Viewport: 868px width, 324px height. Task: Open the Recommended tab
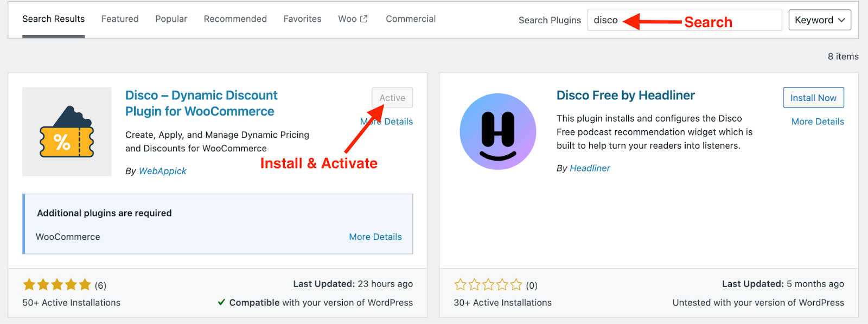click(x=235, y=19)
